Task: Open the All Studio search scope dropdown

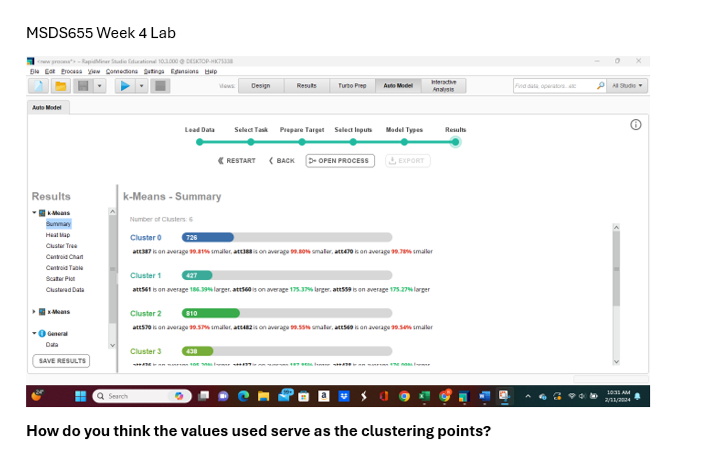Action: pyautogui.click(x=627, y=86)
